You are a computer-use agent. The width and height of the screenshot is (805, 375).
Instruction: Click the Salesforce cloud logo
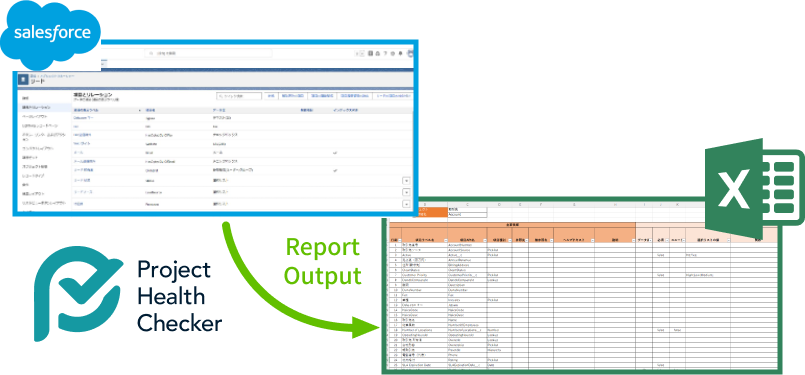[x=50, y=34]
